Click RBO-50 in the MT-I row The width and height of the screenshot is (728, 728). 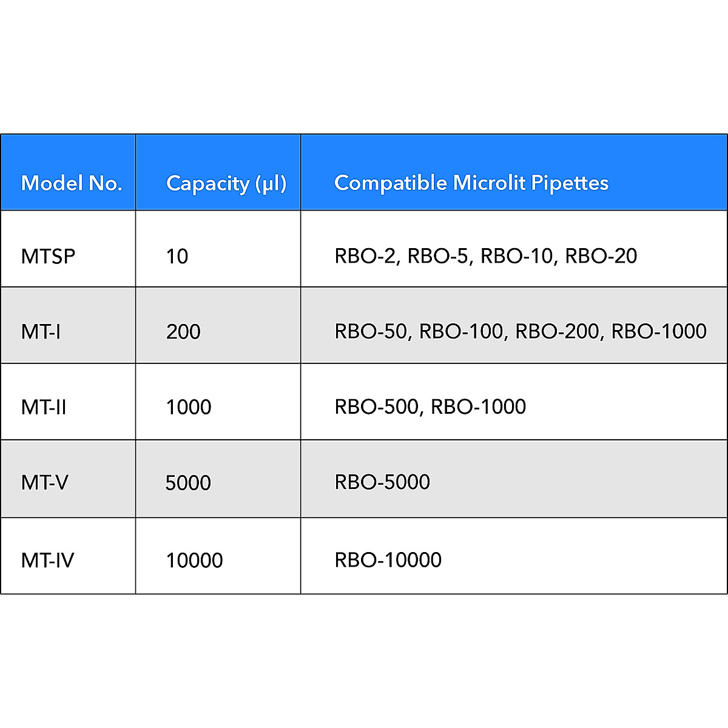tap(371, 331)
